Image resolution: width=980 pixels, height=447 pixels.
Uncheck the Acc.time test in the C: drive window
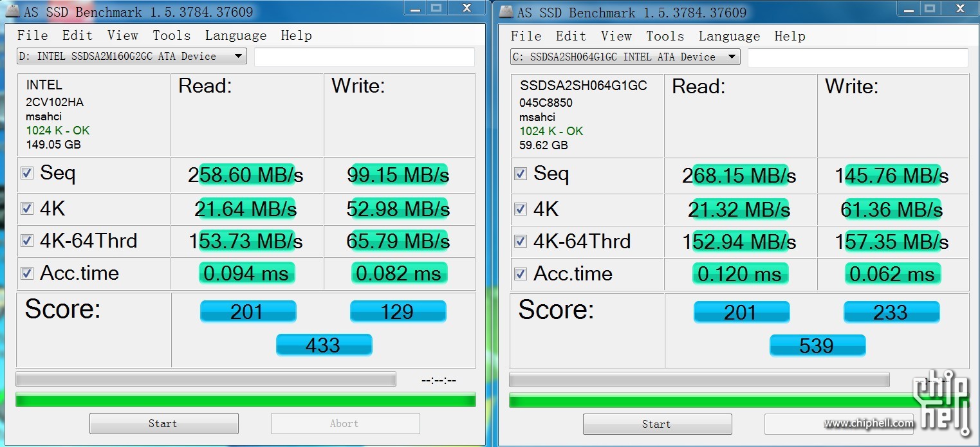point(521,274)
